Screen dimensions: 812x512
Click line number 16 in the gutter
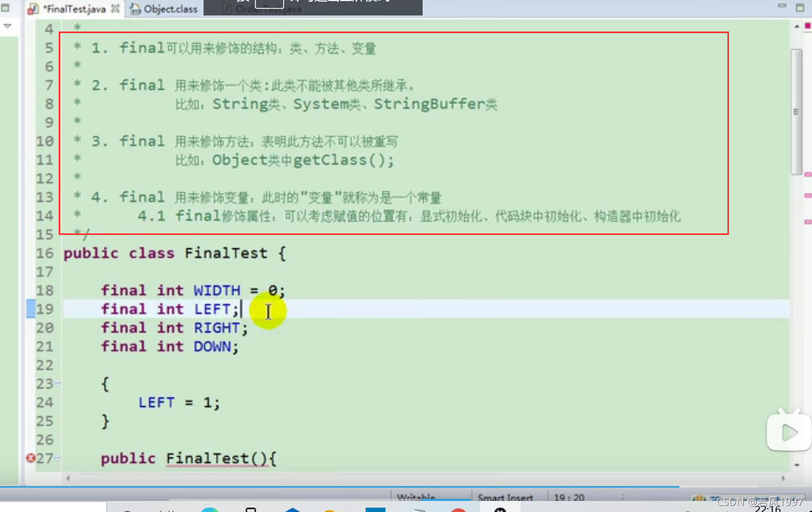(45, 253)
